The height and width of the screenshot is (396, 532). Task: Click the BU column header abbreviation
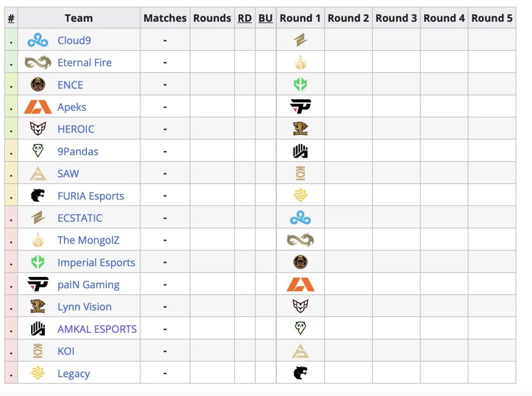pyautogui.click(x=265, y=18)
